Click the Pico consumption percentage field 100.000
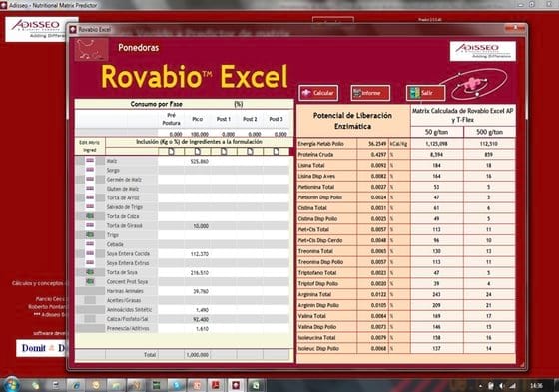The image size is (559, 392). tap(198, 134)
